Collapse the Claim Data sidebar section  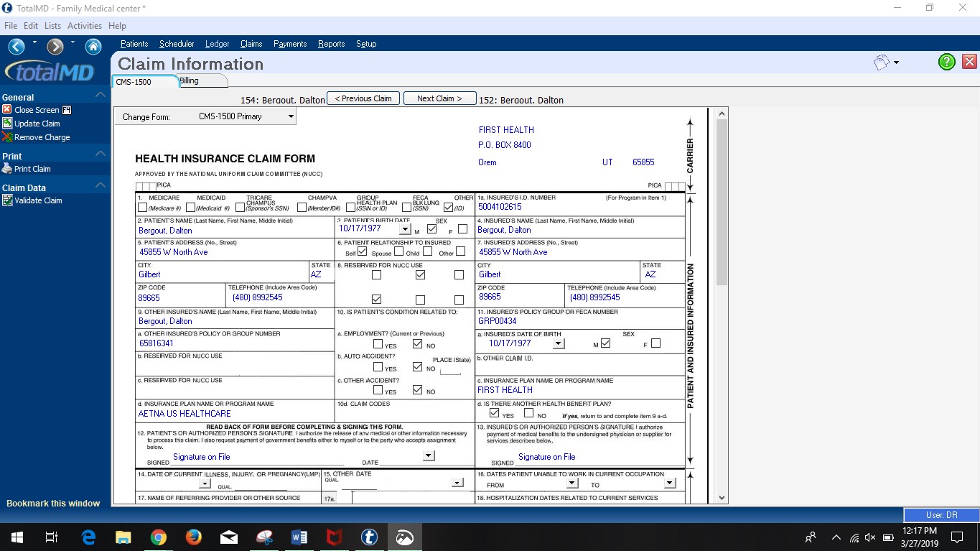[101, 185]
